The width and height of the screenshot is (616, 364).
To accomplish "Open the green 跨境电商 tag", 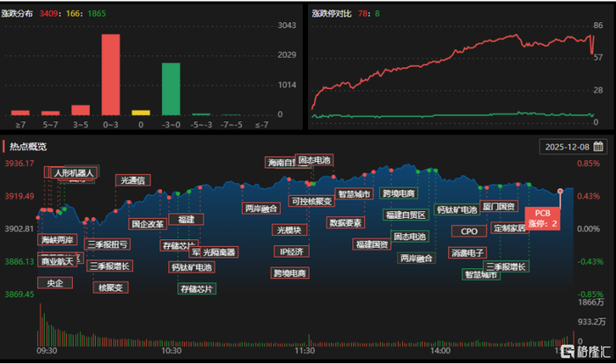I will [x=399, y=193].
